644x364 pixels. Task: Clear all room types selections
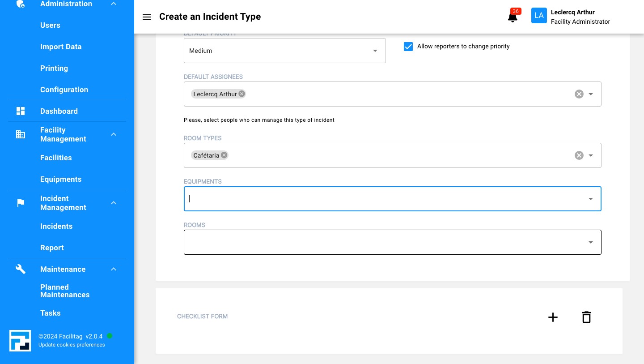(x=579, y=155)
